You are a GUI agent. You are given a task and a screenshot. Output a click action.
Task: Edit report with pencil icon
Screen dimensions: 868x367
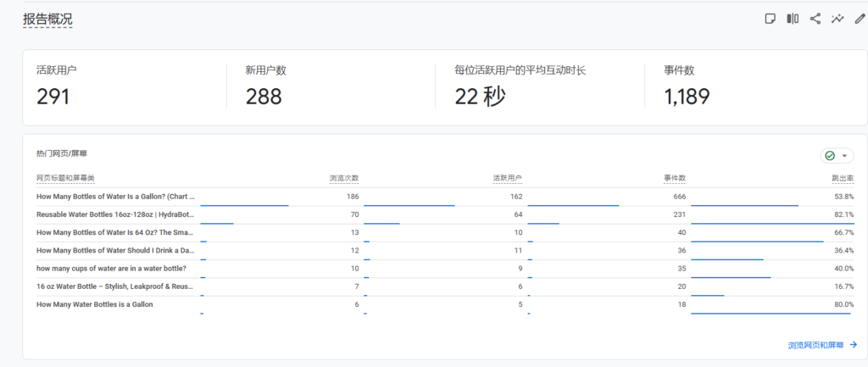coord(860,19)
